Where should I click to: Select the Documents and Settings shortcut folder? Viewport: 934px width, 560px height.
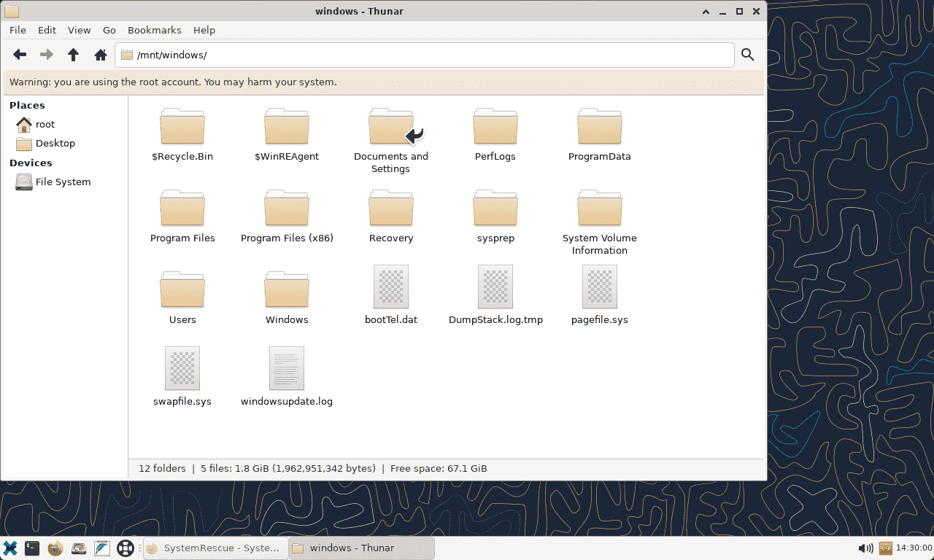[391, 141]
